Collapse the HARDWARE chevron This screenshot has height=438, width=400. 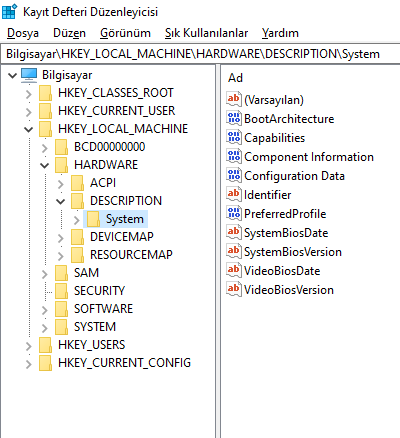[45, 165]
